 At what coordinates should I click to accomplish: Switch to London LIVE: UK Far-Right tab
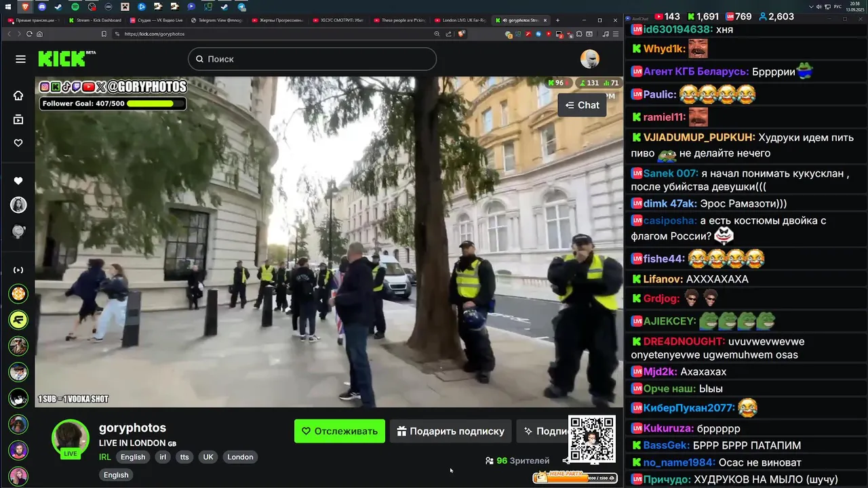(460, 20)
